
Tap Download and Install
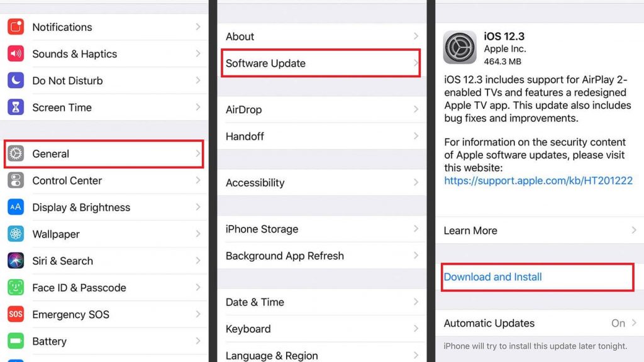[492, 277]
